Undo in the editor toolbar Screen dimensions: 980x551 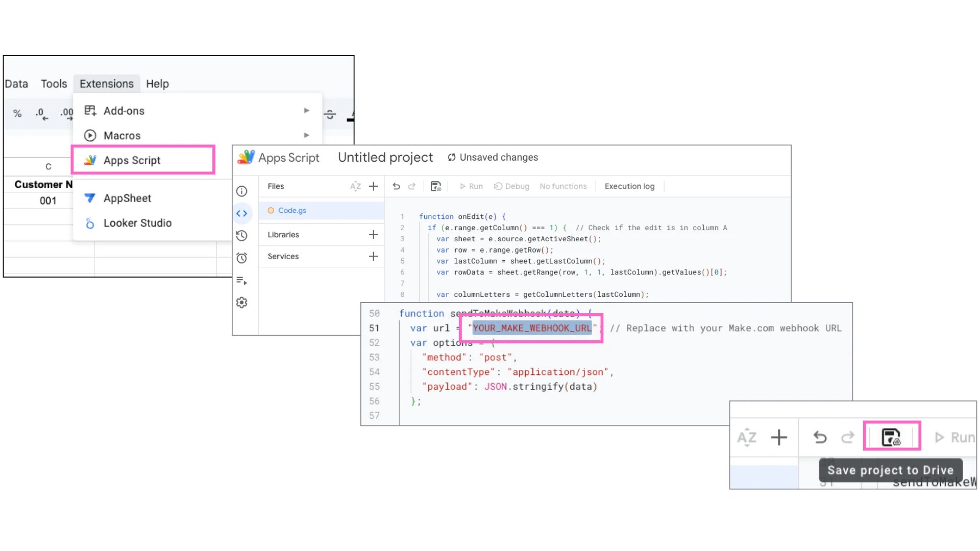396,186
